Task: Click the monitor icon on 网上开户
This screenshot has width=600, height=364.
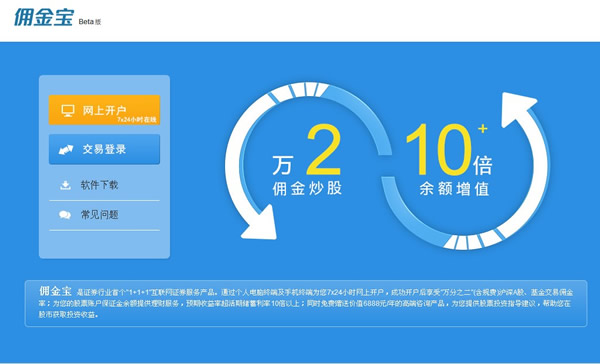Action: click(x=68, y=111)
